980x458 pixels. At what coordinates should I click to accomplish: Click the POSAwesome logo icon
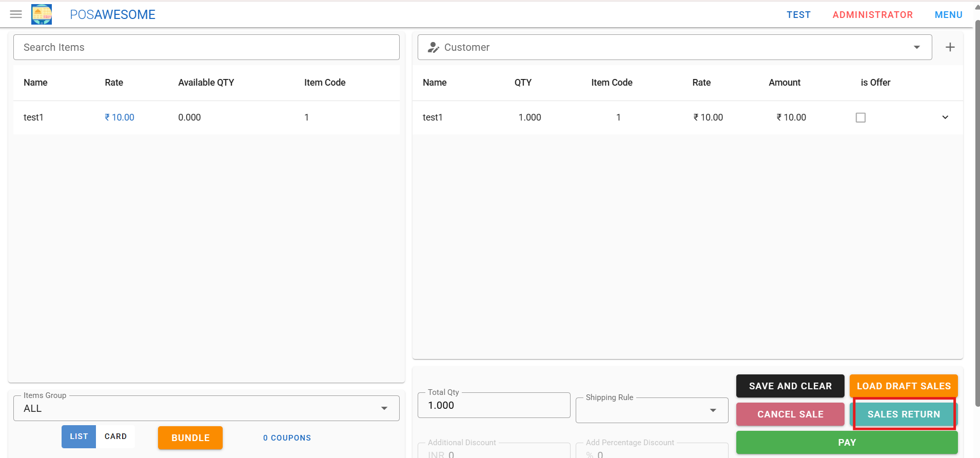[42, 14]
